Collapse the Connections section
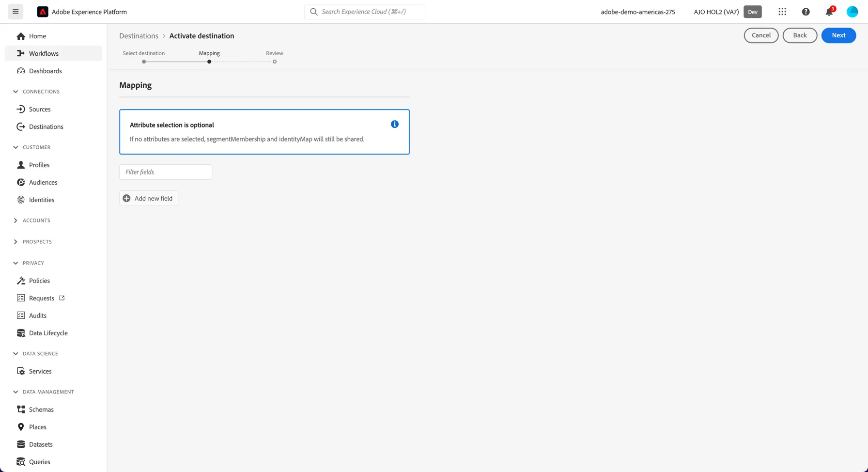The width and height of the screenshot is (868, 472). point(15,92)
